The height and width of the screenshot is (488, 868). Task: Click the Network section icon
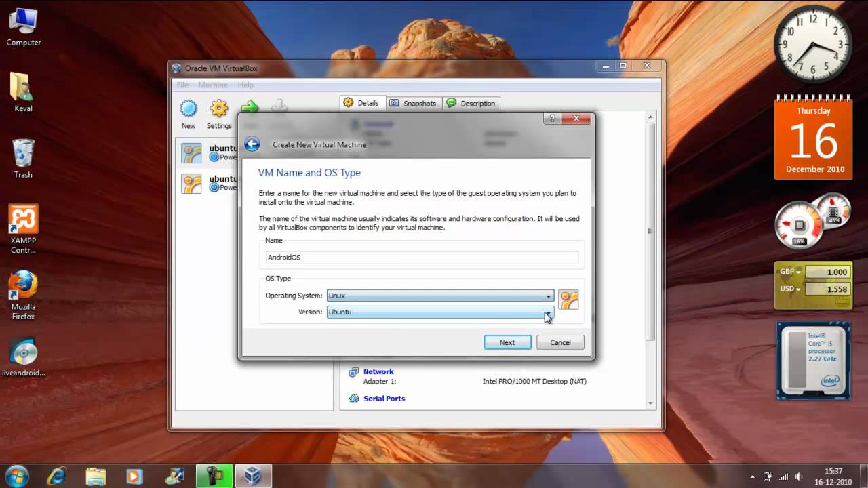[354, 371]
